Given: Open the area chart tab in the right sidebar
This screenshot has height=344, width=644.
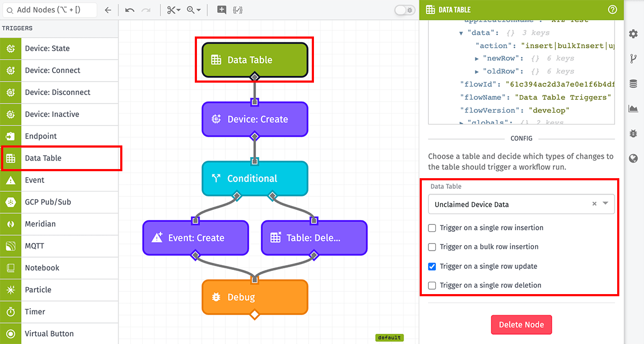Looking at the screenshot, I should click(x=633, y=108).
